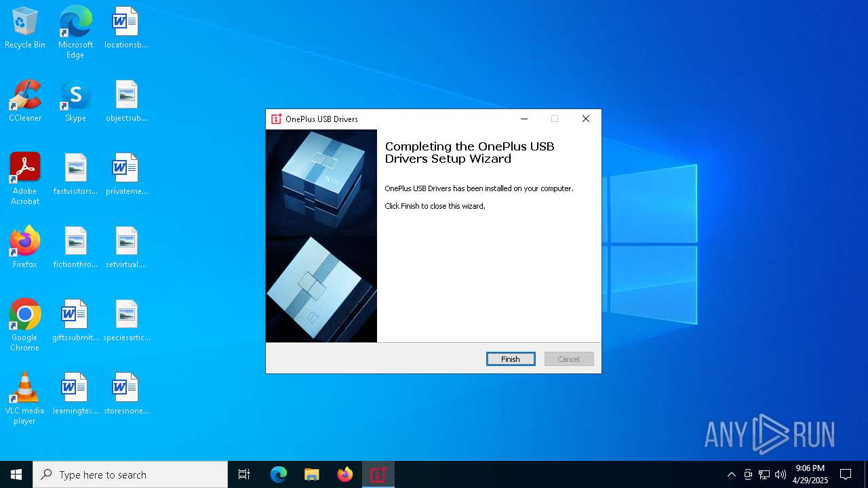Select the fictionthro... image file
Screen dimensions: 868x488
click(x=75, y=248)
